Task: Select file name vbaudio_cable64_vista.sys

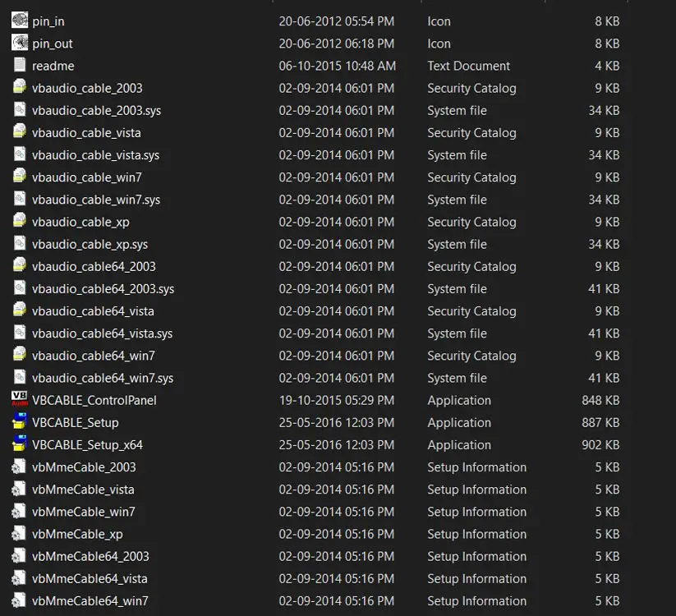Action: 102,333
